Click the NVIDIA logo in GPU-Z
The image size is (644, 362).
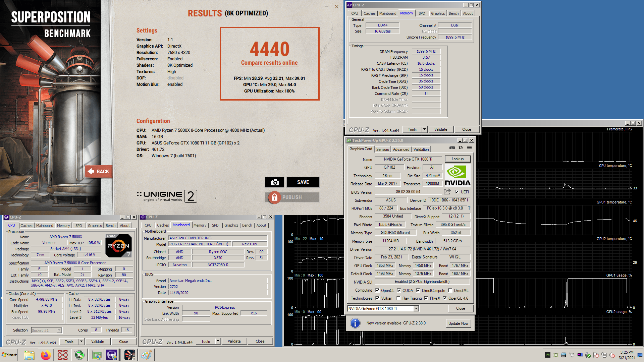click(458, 175)
